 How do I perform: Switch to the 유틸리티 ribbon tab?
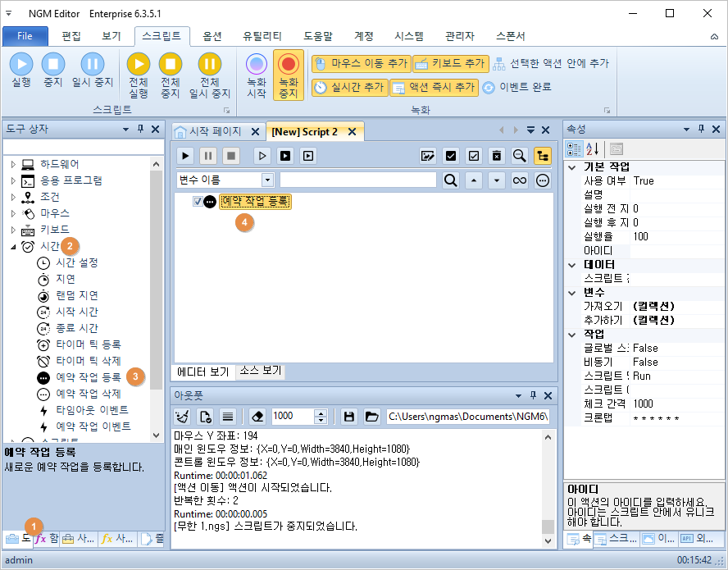262,36
